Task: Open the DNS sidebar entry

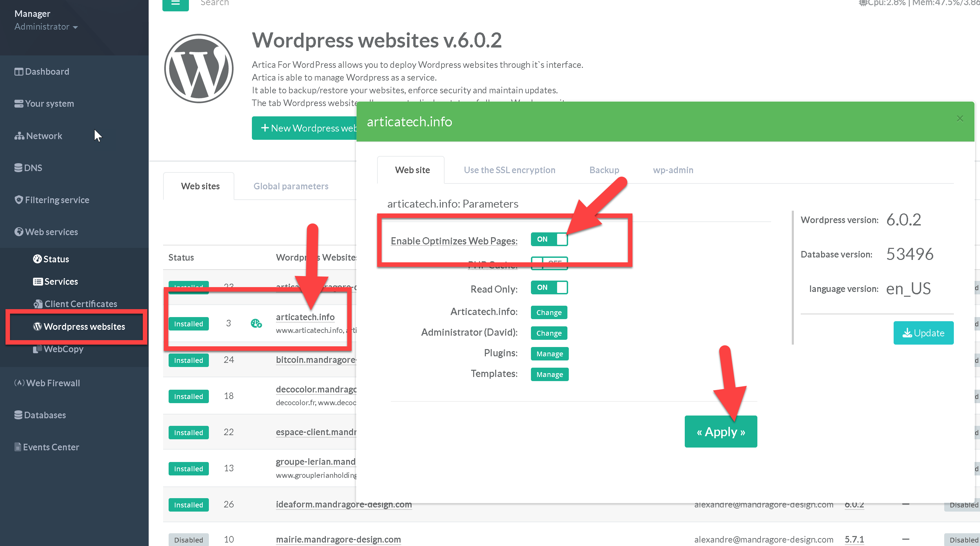Action: [x=28, y=168]
